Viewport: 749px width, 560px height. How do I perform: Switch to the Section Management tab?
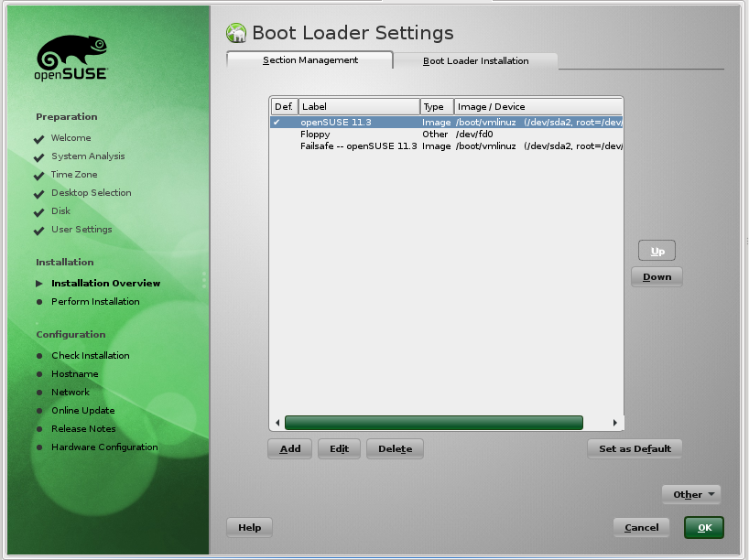click(x=310, y=60)
